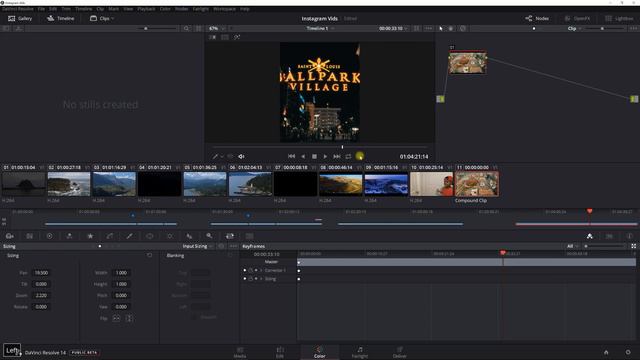The width and height of the screenshot is (640, 360).
Task: Click the Project Settings gear icon
Action: click(x=628, y=352)
